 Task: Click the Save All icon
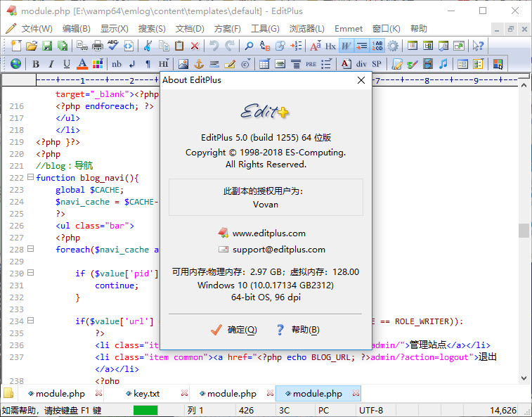tap(63, 46)
